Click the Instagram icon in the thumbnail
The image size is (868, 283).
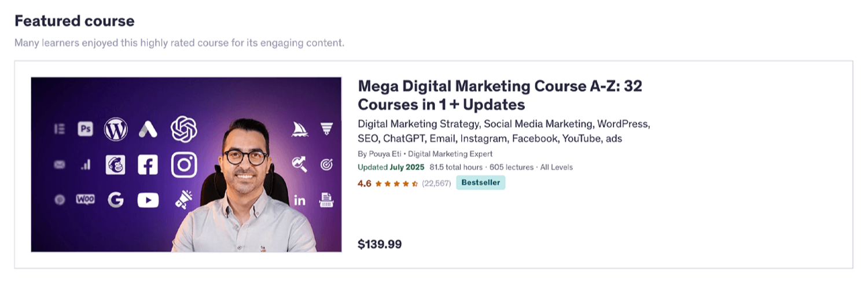tap(184, 165)
